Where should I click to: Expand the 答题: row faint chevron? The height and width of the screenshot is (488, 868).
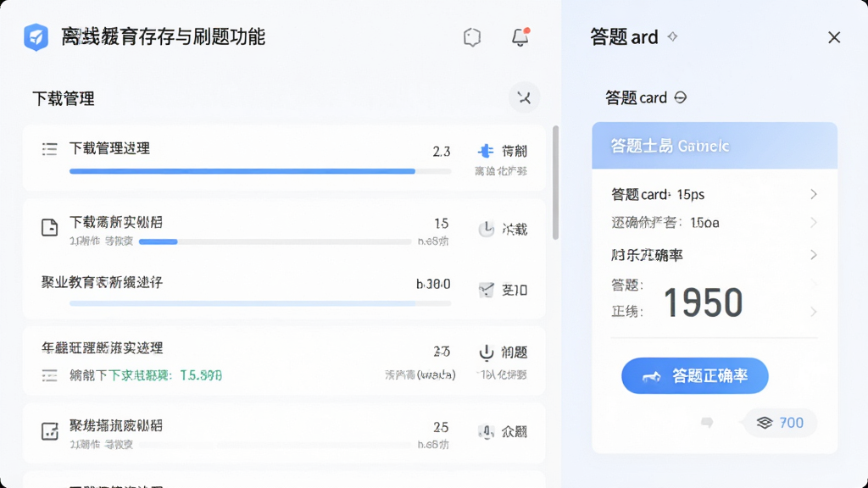tap(813, 283)
